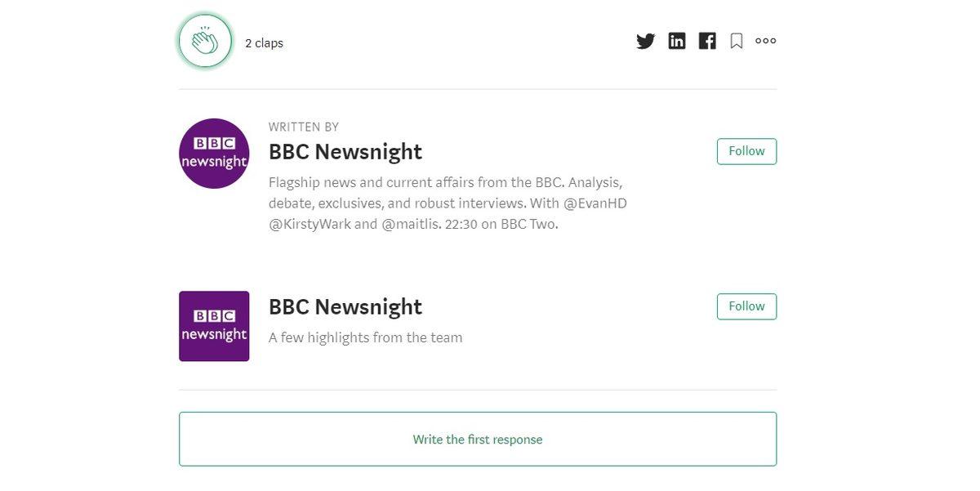980x491 pixels.
Task: Share the story on LinkedIn
Action: pos(677,41)
